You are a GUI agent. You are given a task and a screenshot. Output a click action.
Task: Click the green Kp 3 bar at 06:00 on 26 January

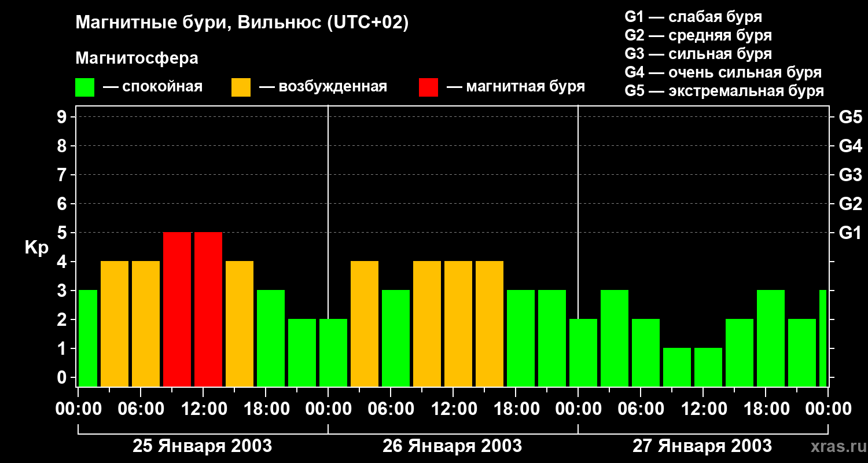(x=396, y=339)
